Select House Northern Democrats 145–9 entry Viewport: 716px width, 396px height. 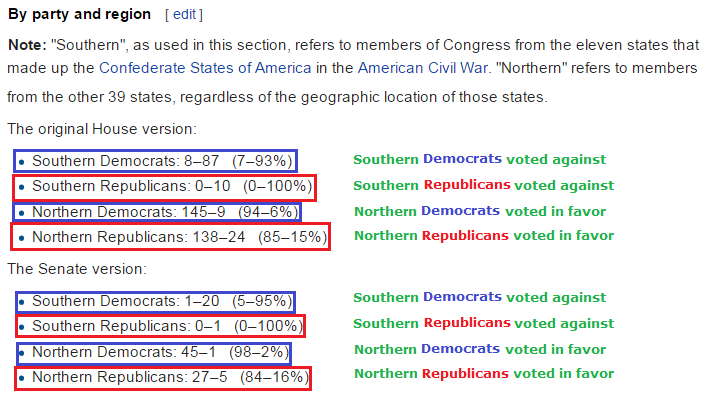click(x=157, y=212)
